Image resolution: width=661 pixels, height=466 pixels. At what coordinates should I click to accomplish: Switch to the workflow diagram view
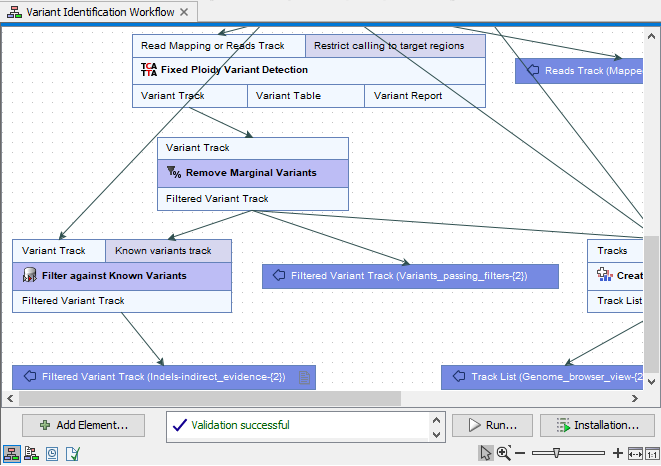11,453
